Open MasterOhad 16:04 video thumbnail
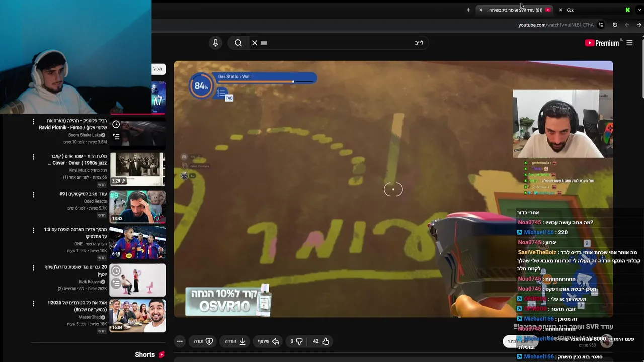This screenshot has height=362, width=644. click(x=137, y=316)
